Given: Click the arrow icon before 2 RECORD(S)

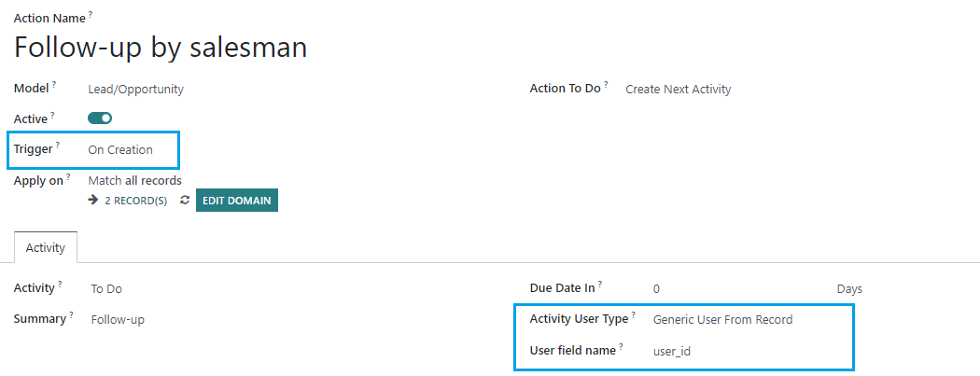Looking at the screenshot, I should 93,201.
